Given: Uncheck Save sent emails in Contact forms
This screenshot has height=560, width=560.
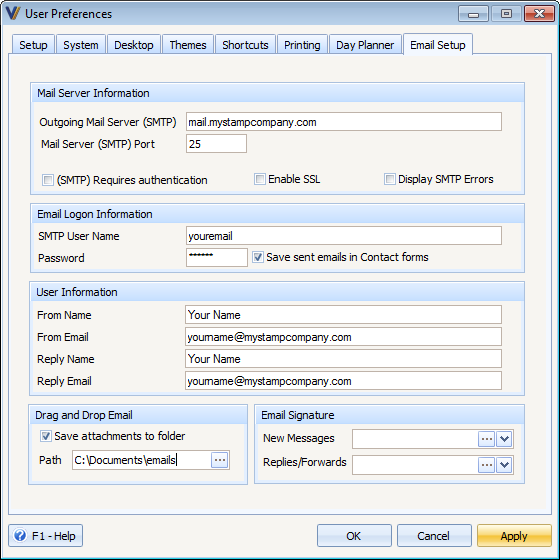Looking at the screenshot, I should pyautogui.click(x=258, y=257).
